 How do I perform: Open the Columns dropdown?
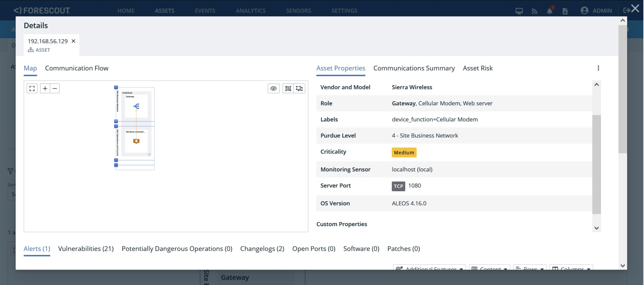(571, 268)
